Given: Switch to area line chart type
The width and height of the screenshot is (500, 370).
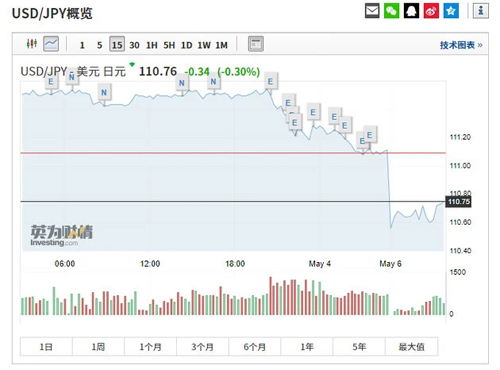Looking at the screenshot, I should [51, 44].
